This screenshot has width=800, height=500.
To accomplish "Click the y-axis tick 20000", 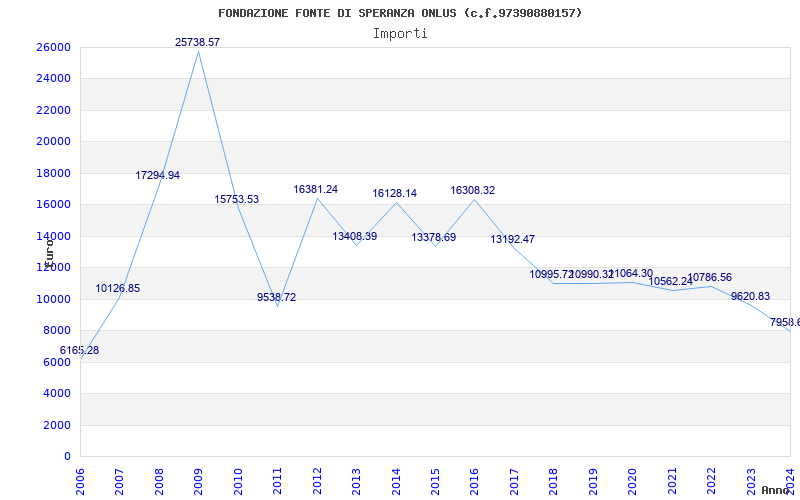I will 53,142.
